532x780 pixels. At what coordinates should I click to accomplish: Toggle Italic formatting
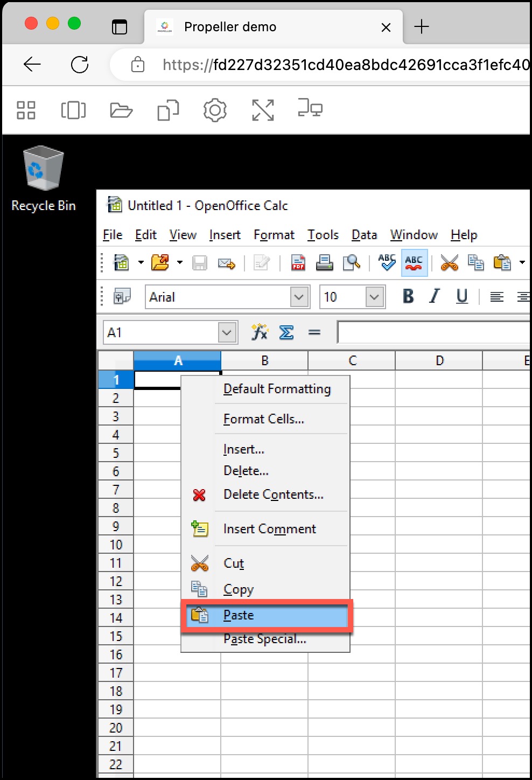pos(435,296)
